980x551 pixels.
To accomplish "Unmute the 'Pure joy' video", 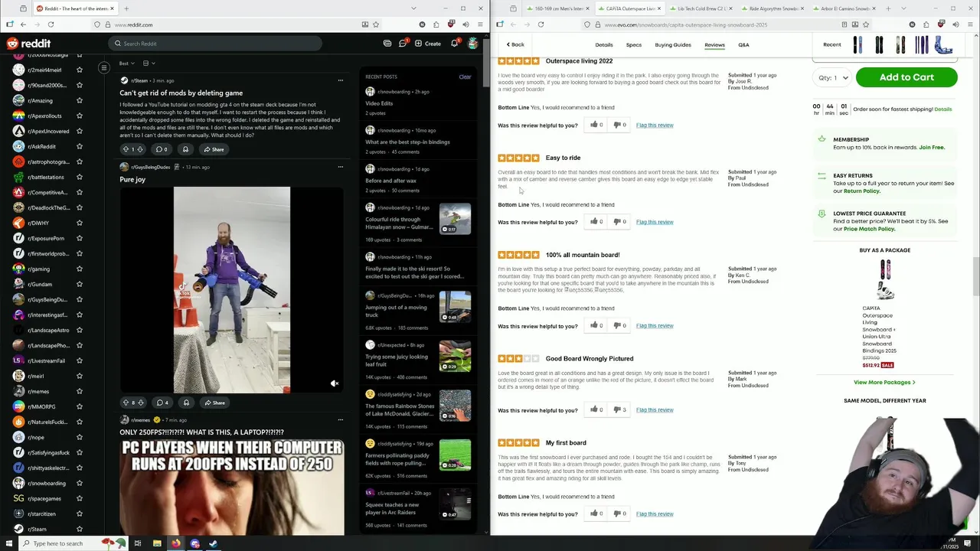I will [335, 383].
